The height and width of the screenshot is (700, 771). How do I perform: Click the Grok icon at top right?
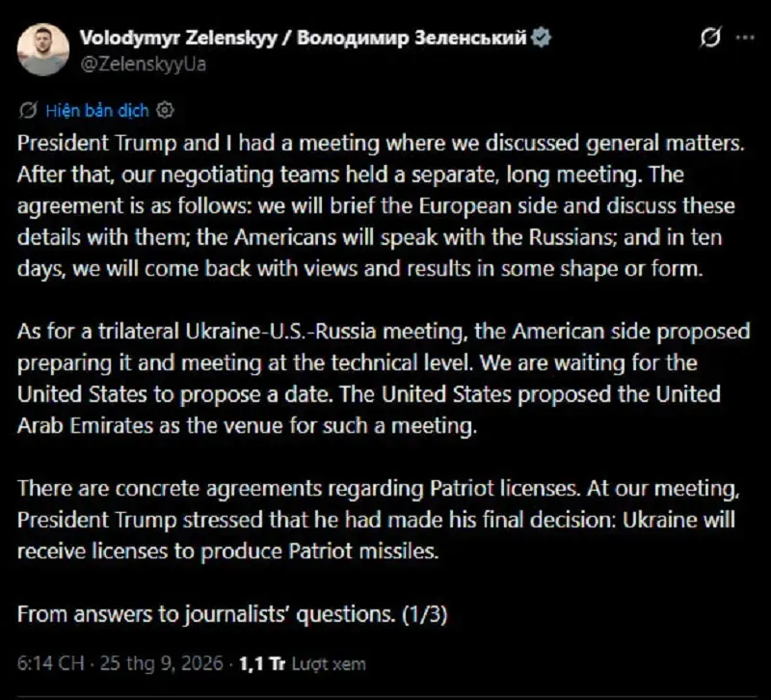(x=710, y=38)
